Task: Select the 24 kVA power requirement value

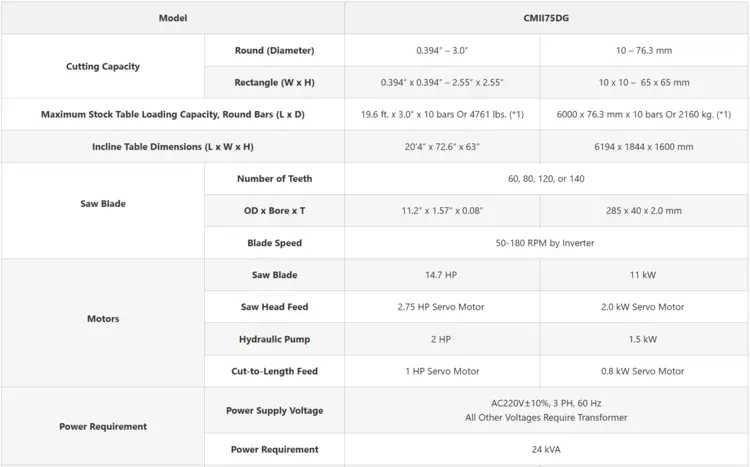Action: (x=546, y=449)
